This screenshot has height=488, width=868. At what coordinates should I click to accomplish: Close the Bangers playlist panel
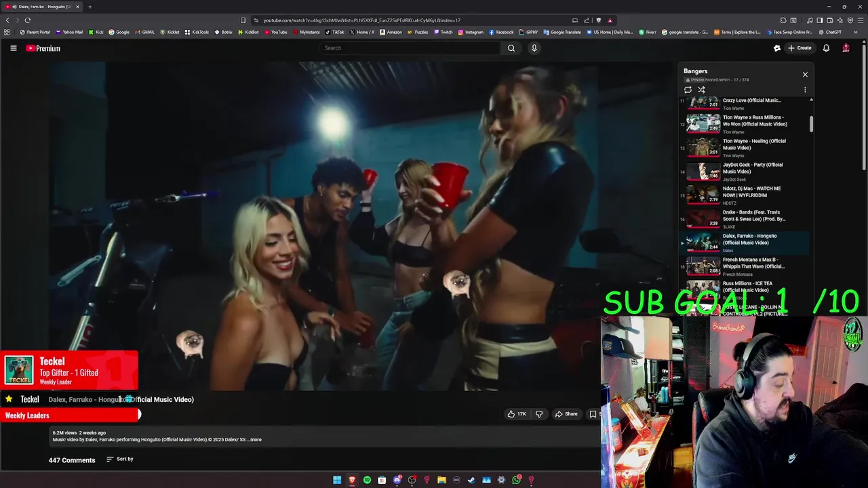[x=805, y=75]
